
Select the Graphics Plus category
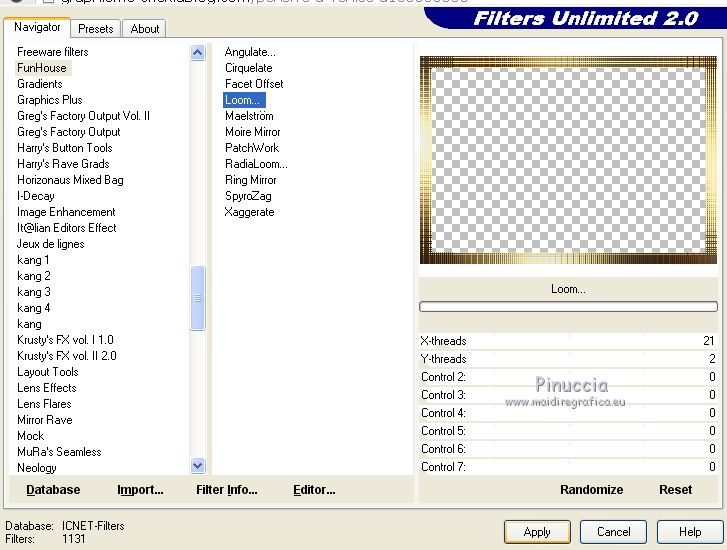point(50,100)
